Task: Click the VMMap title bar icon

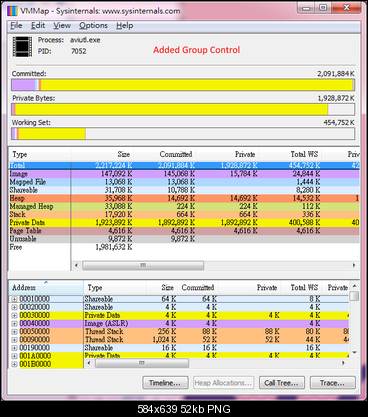Action: 12,11
